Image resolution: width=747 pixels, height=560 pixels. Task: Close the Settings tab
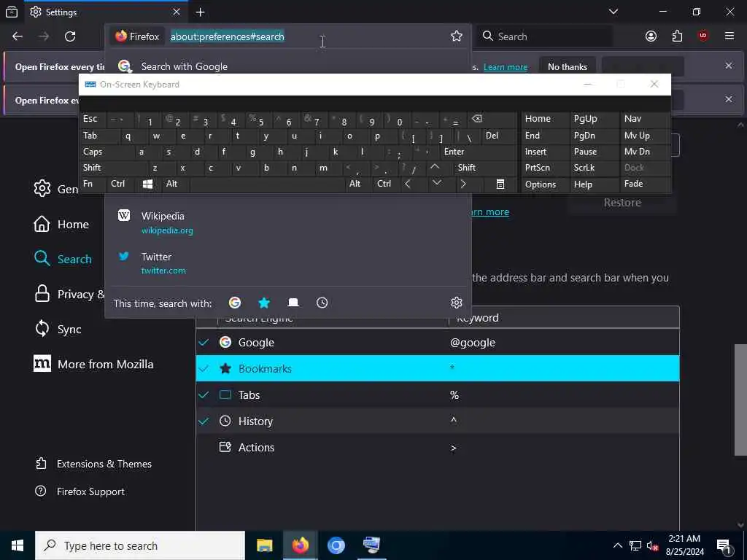click(177, 12)
